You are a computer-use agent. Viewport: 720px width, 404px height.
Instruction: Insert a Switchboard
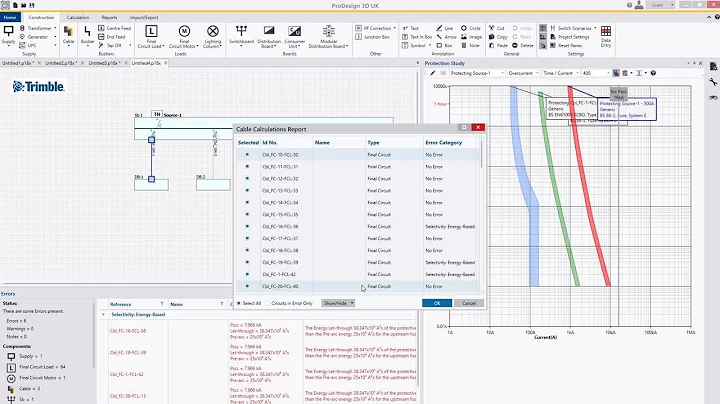(x=241, y=37)
